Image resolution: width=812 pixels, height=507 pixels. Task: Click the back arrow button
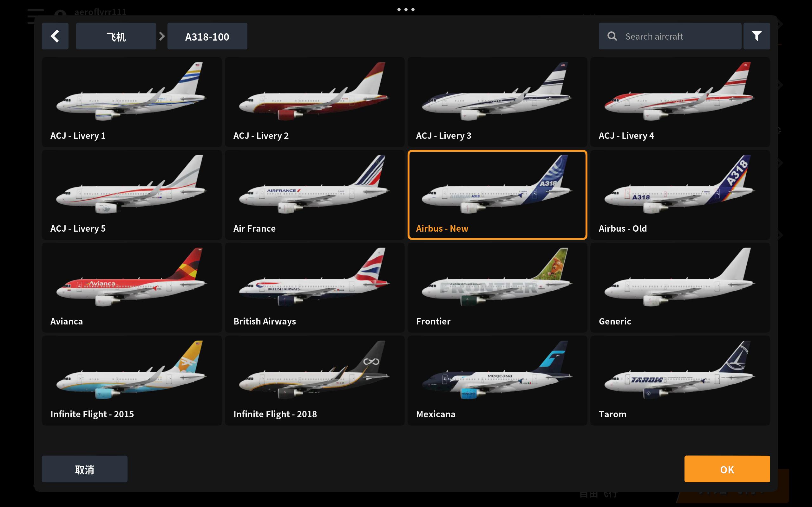click(x=55, y=36)
